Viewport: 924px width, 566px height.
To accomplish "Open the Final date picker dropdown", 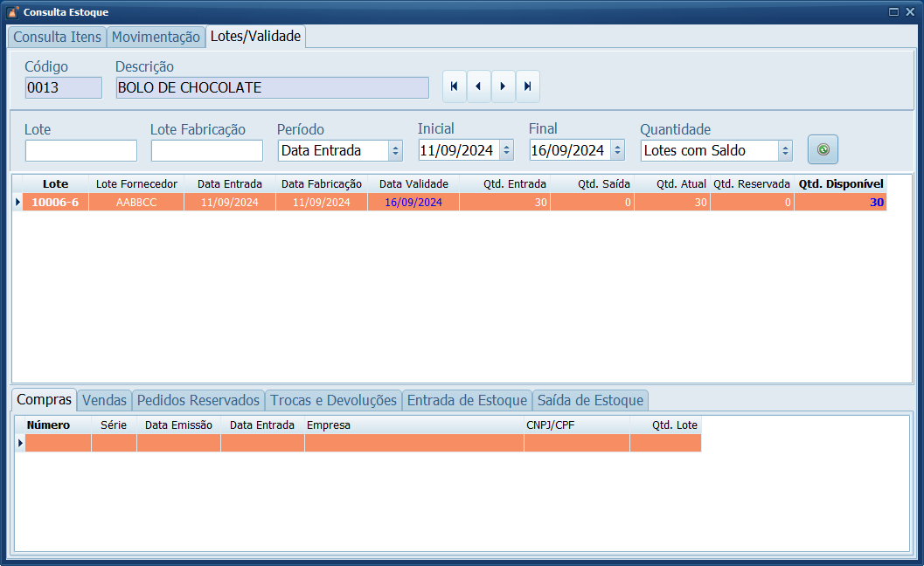I will tap(617, 150).
